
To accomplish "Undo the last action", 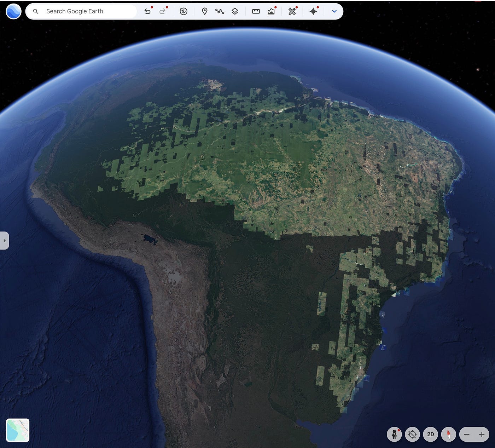I will pyautogui.click(x=148, y=11).
